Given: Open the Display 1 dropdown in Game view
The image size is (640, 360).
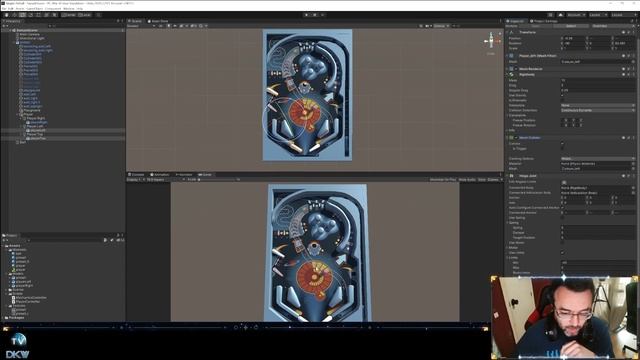Looking at the screenshot, I should [134, 180].
